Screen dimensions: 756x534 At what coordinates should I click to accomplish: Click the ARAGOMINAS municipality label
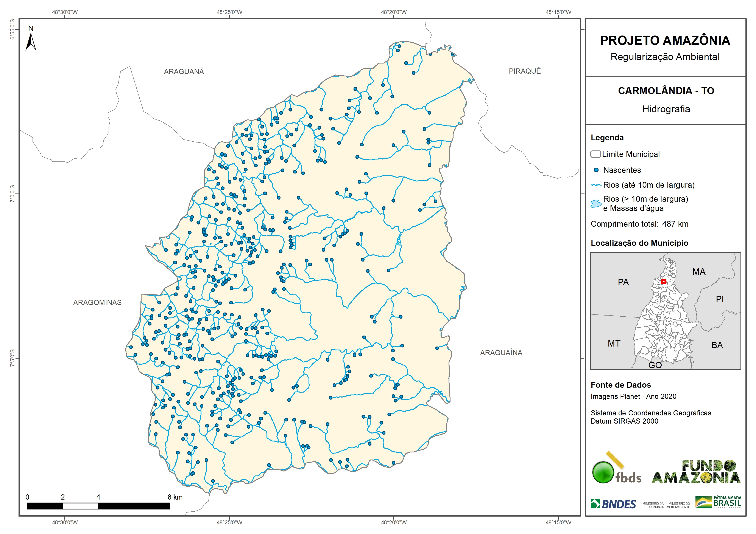point(97,302)
